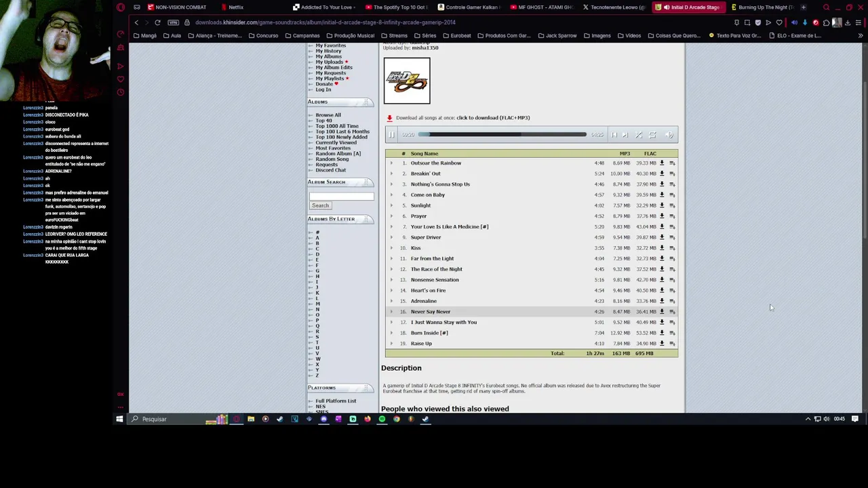Image resolution: width=868 pixels, height=488 pixels.
Task: Click to download FLAC+MP3 link
Action: (493, 118)
